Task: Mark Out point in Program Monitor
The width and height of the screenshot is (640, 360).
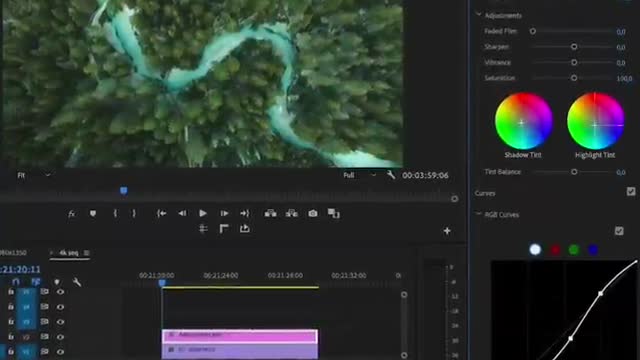Action: (134, 213)
